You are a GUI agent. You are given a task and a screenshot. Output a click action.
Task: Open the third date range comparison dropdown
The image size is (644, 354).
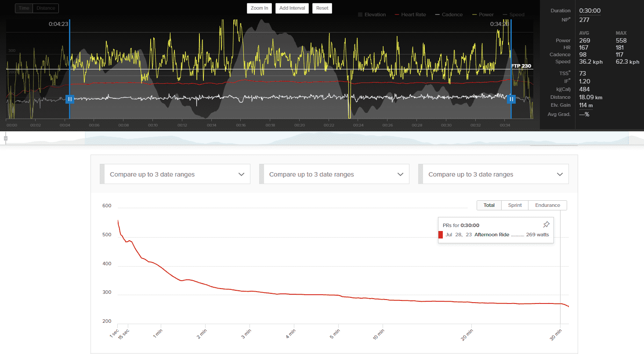(x=493, y=174)
